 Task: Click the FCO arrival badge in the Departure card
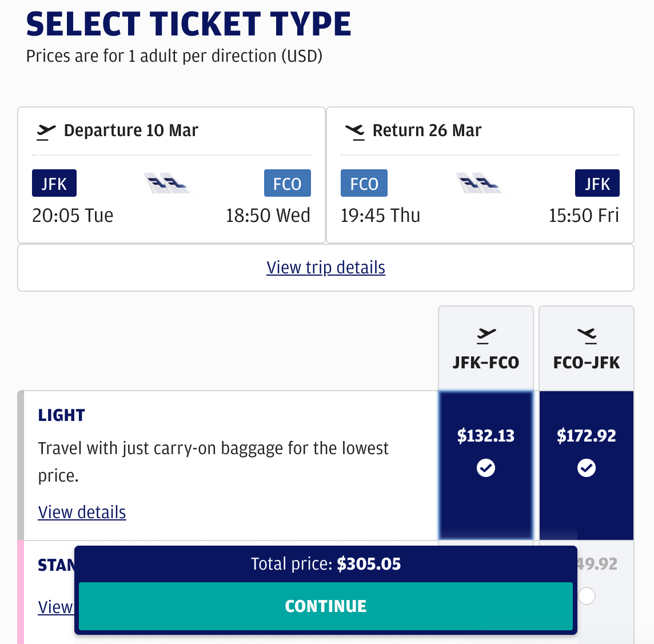287,184
